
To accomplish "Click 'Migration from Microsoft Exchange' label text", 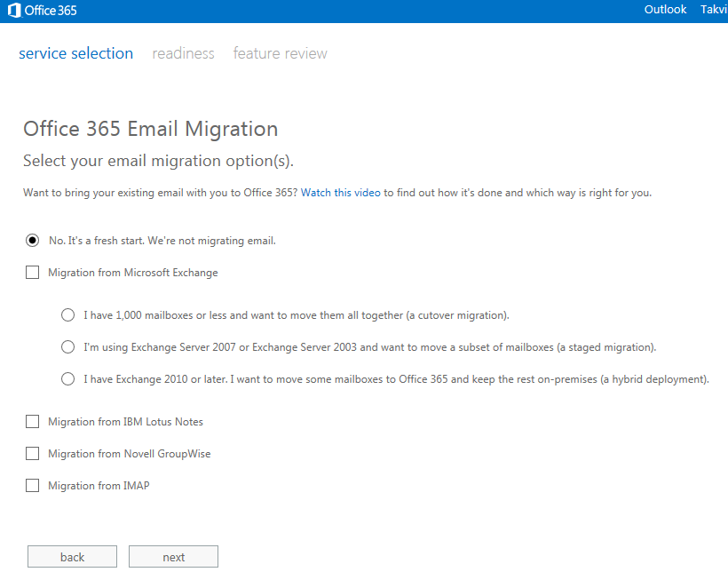I will (x=133, y=273).
